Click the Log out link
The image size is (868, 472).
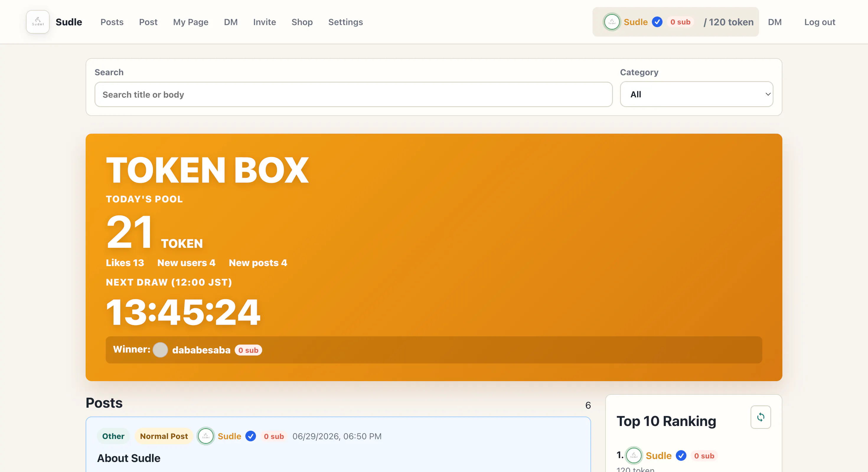pos(820,22)
